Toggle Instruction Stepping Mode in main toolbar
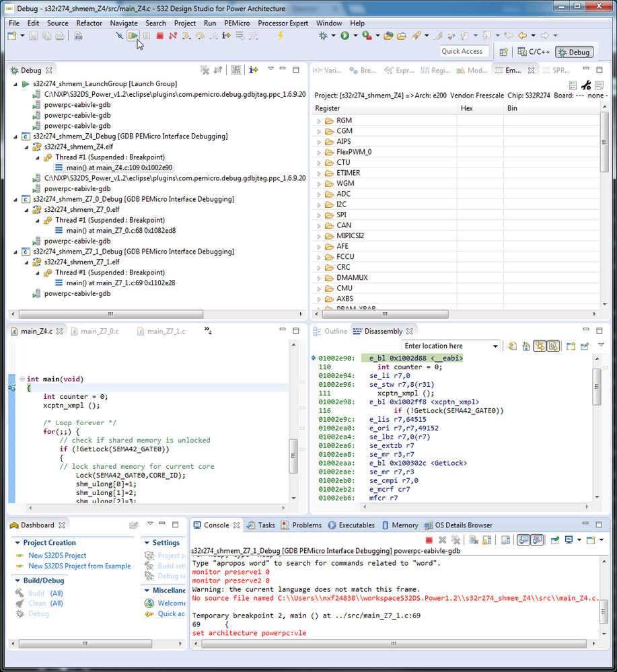This screenshot has height=672, width=617. (x=226, y=36)
